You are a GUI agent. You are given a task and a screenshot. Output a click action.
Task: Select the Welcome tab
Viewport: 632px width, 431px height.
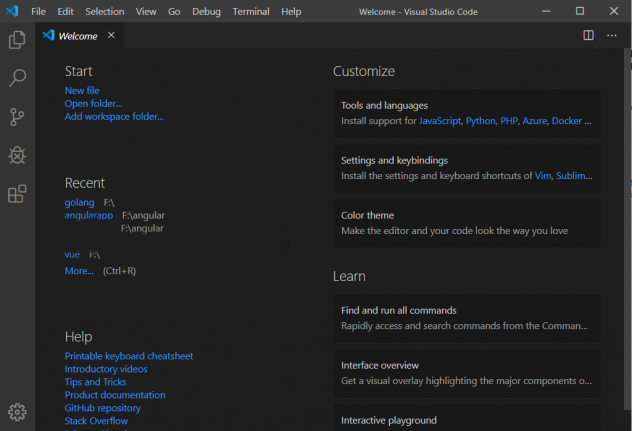tap(78, 36)
